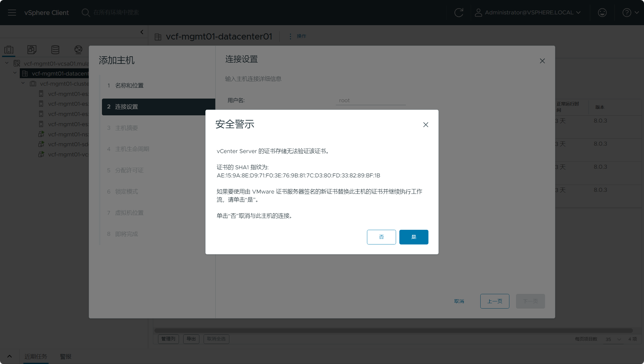Viewport: 644px width, 364px height.
Task: Switch to VMs and Templates view
Action: point(32,49)
